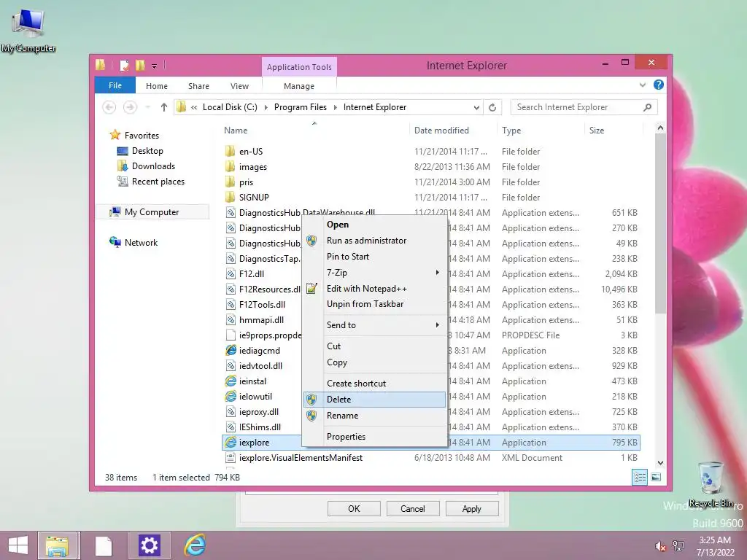Click Open at top of context menu

374,225
